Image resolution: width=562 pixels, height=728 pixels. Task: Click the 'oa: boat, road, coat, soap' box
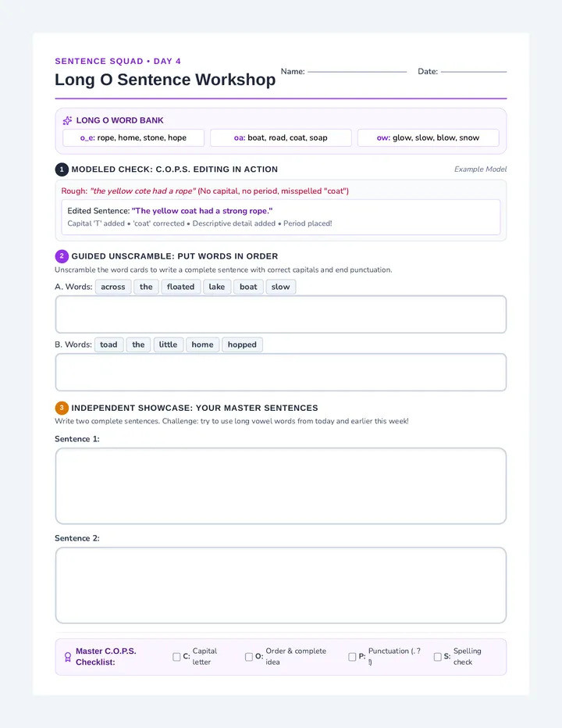tap(281, 138)
